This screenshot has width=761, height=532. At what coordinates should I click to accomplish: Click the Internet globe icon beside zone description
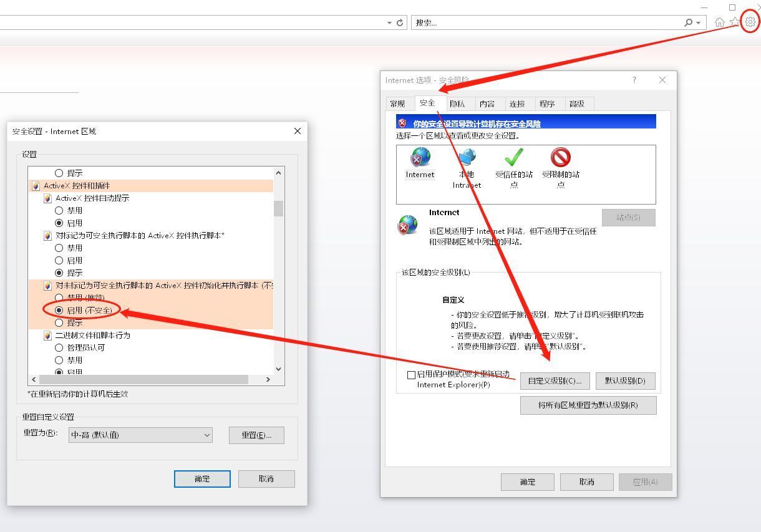[407, 225]
